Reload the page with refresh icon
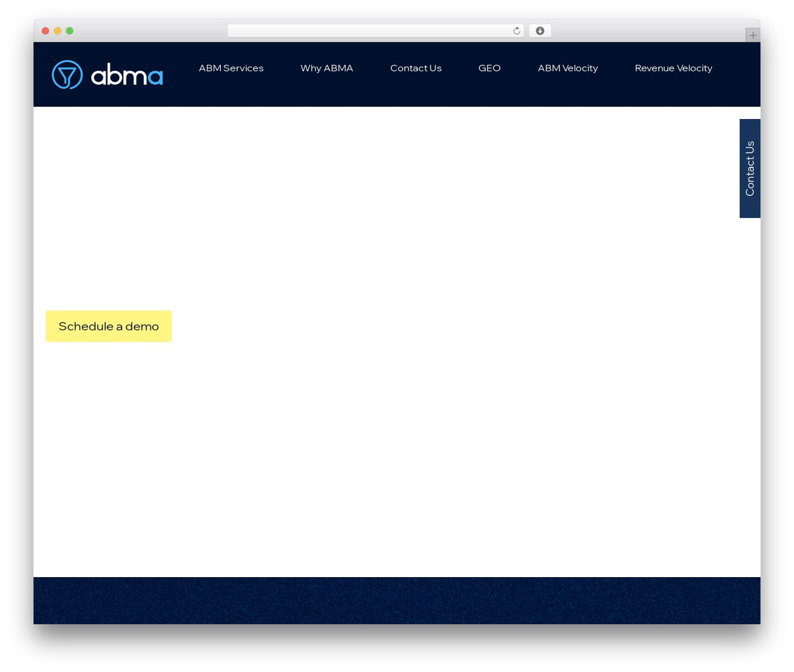The width and height of the screenshot is (794, 672). point(517,31)
